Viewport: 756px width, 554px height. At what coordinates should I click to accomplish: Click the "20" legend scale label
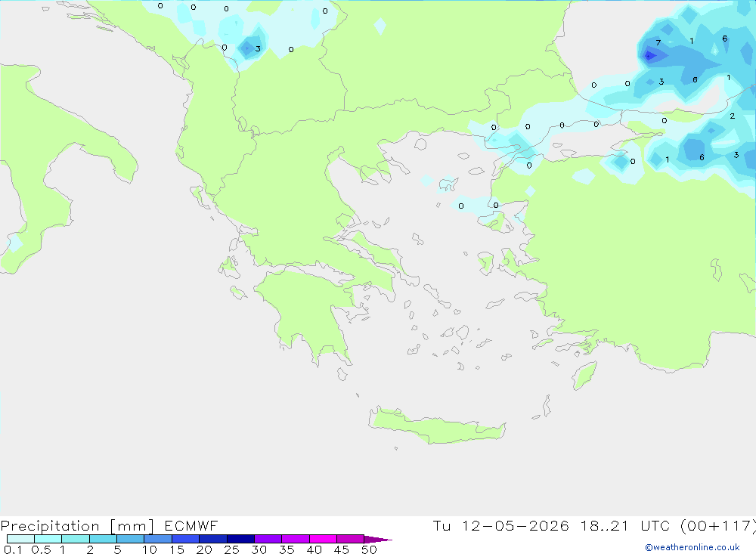204,549
